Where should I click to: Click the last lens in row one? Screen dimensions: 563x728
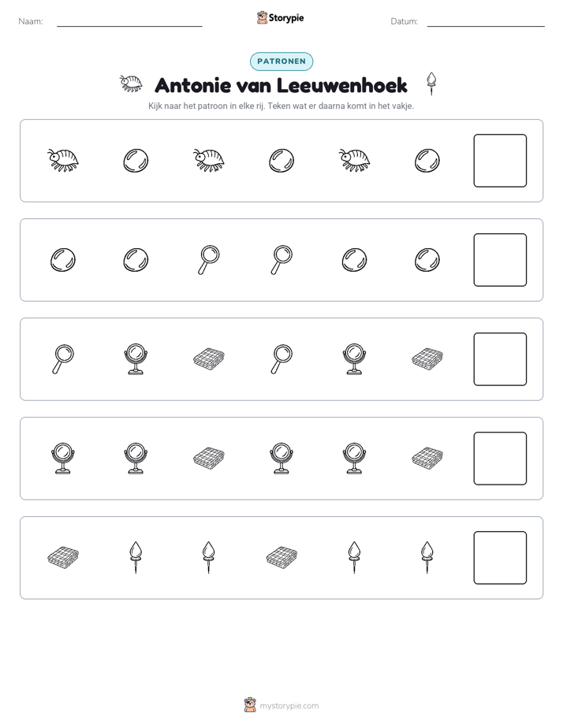tap(427, 161)
